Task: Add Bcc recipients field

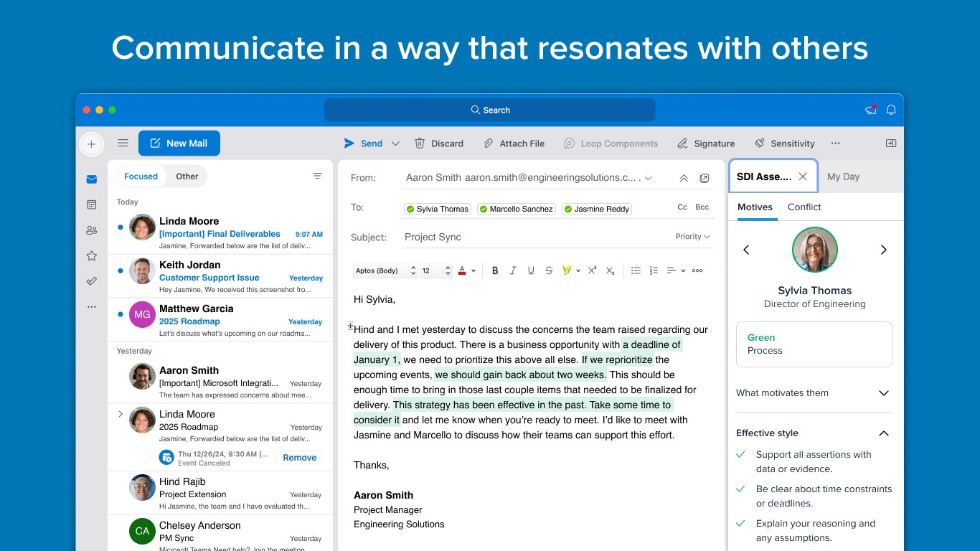Action: pyautogui.click(x=702, y=207)
